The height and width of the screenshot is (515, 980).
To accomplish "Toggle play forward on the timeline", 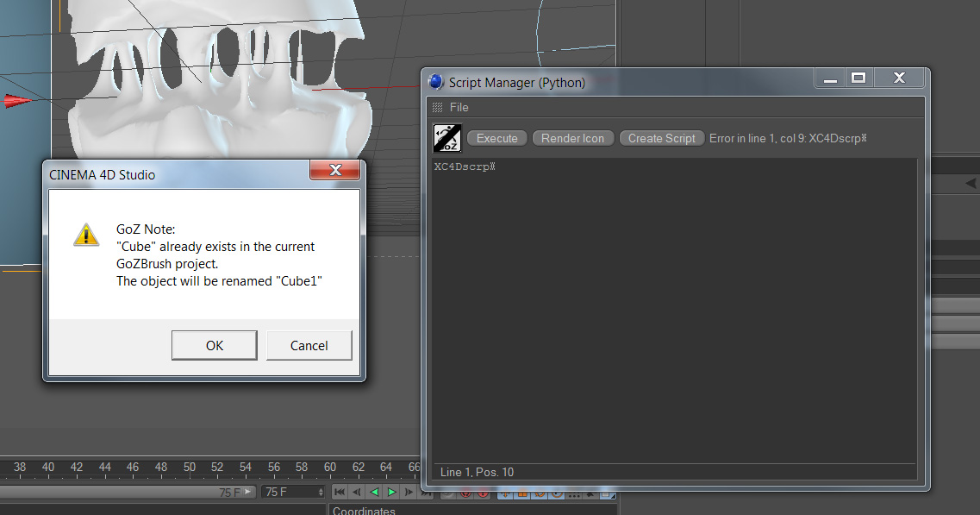I will tap(390, 491).
